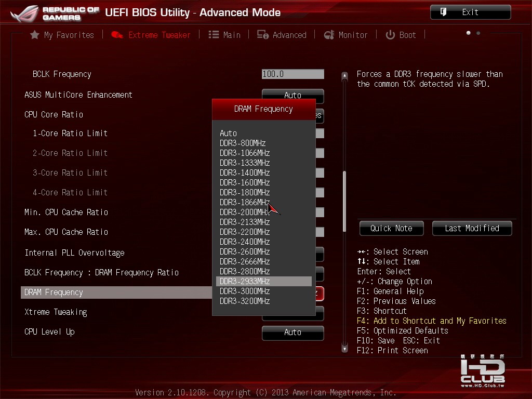Open the Main tab
The width and height of the screenshot is (532, 399).
(x=224, y=35)
